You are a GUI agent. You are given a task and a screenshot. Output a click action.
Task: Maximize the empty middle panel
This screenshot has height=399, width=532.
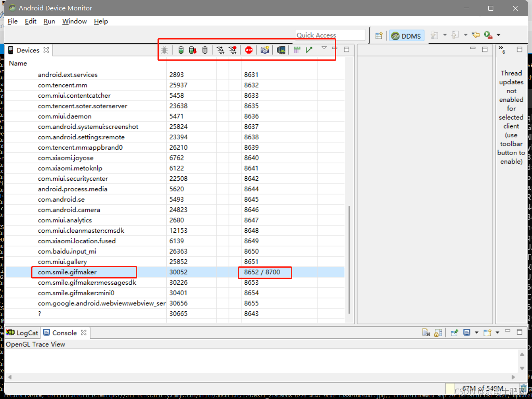(x=485, y=49)
